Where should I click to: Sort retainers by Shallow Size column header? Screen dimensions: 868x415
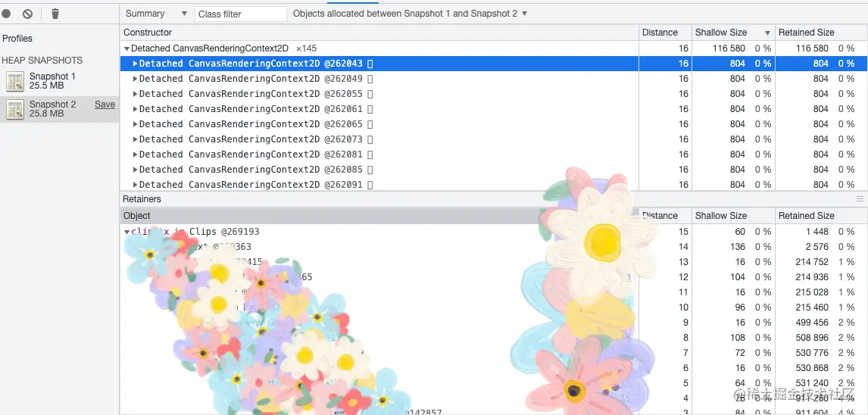coord(733,216)
